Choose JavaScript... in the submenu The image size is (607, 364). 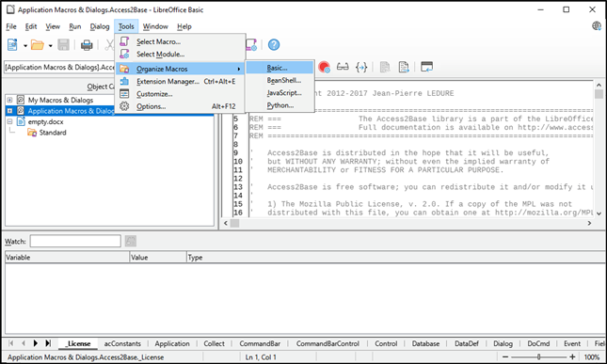pos(280,92)
